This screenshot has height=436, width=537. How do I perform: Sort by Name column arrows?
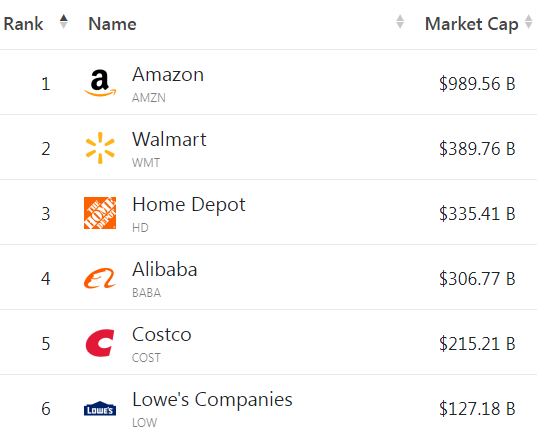(400, 22)
